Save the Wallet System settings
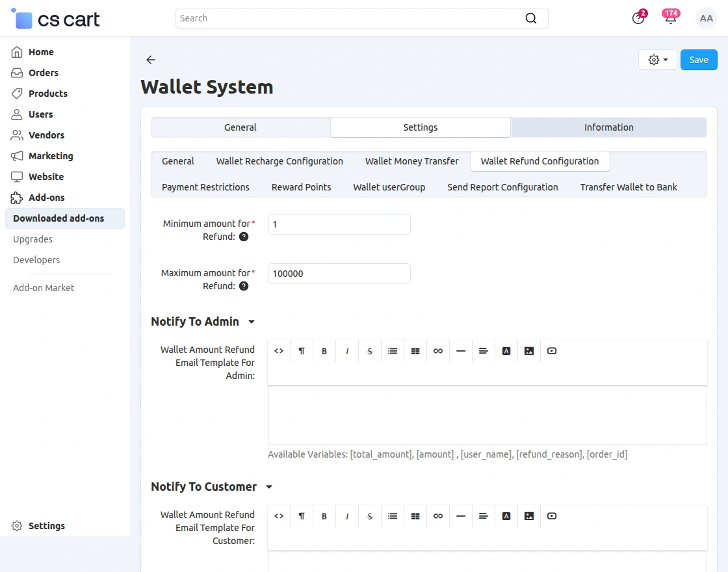The image size is (728, 572). pyautogui.click(x=699, y=59)
